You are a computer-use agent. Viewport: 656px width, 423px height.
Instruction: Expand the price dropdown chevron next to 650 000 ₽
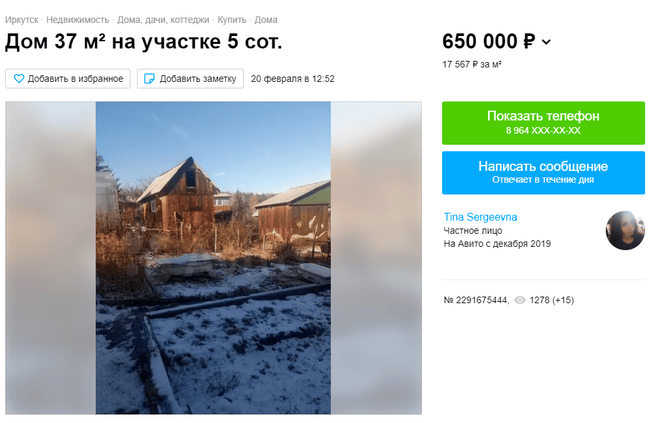click(x=546, y=42)
